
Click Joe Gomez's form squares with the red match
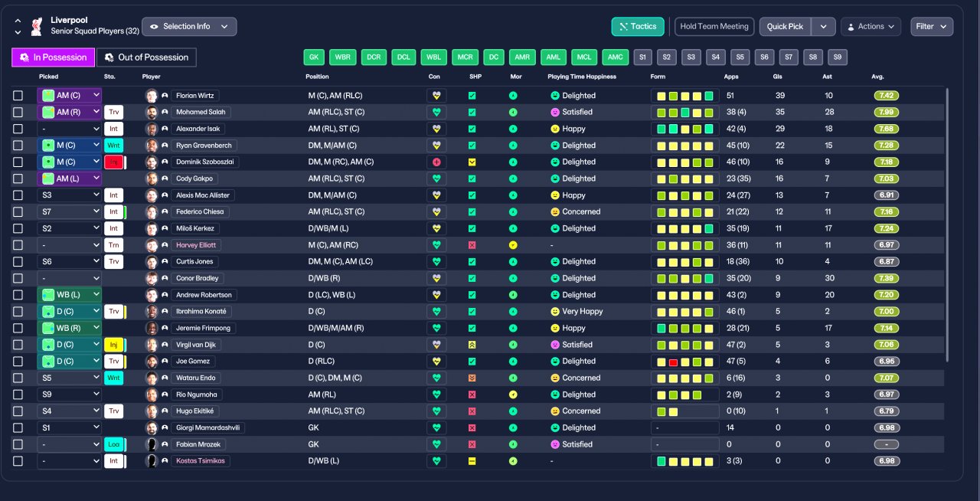pos(685,362)
